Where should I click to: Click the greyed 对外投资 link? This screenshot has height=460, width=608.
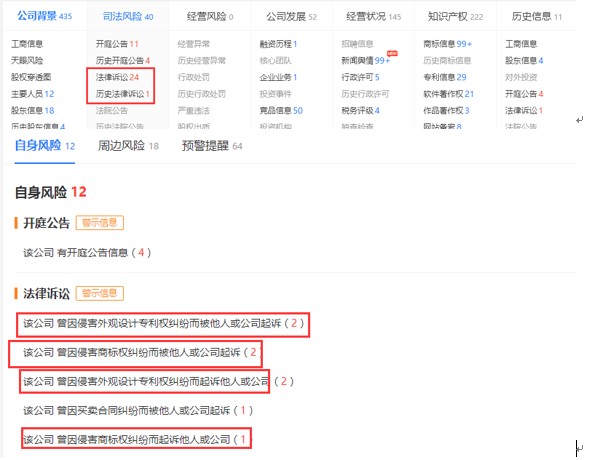coord(521,77)
